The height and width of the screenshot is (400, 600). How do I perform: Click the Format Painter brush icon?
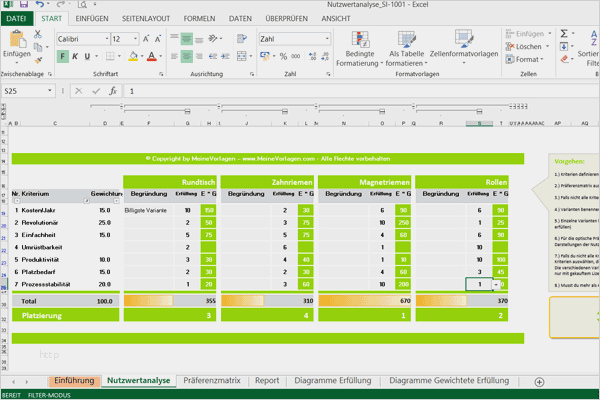[38, 60]
